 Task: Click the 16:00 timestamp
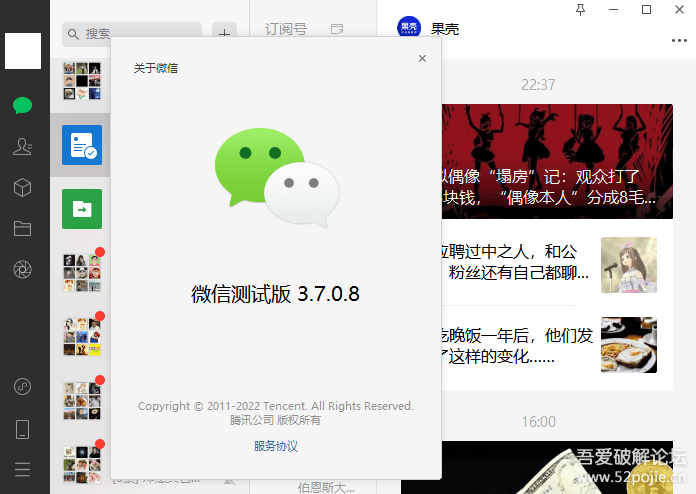[538, 422]
